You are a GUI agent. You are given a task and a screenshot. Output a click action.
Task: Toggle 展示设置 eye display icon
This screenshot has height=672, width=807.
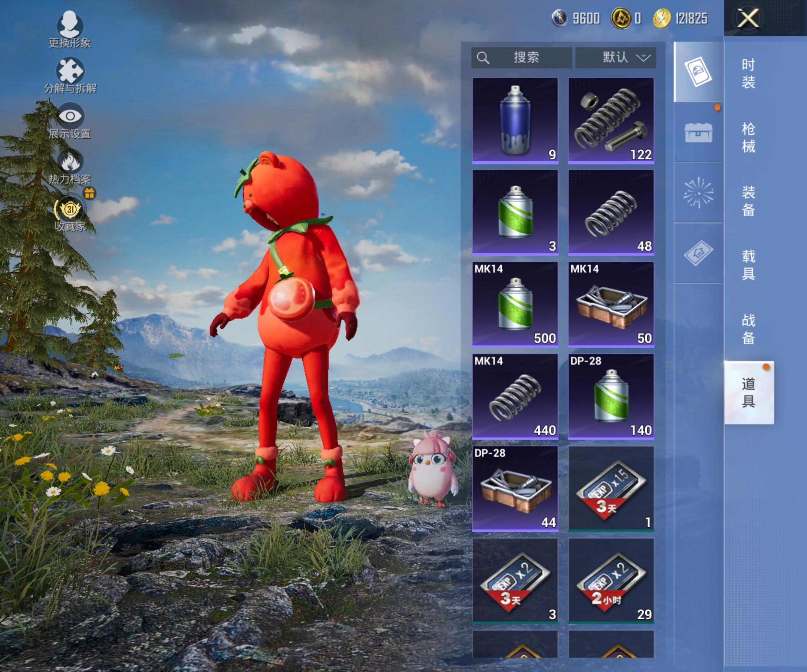(x=70, y=116)
